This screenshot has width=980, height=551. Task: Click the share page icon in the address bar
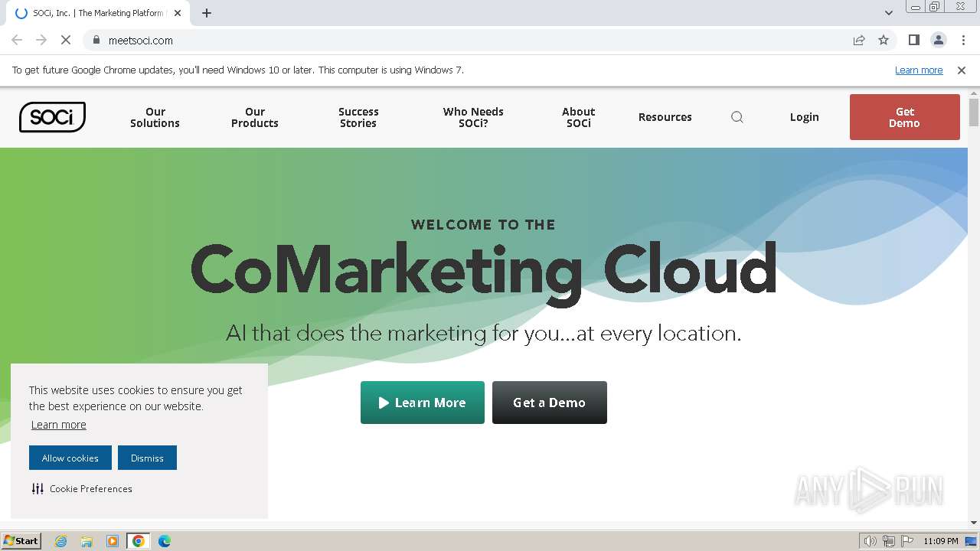click(x=859, y=41)
